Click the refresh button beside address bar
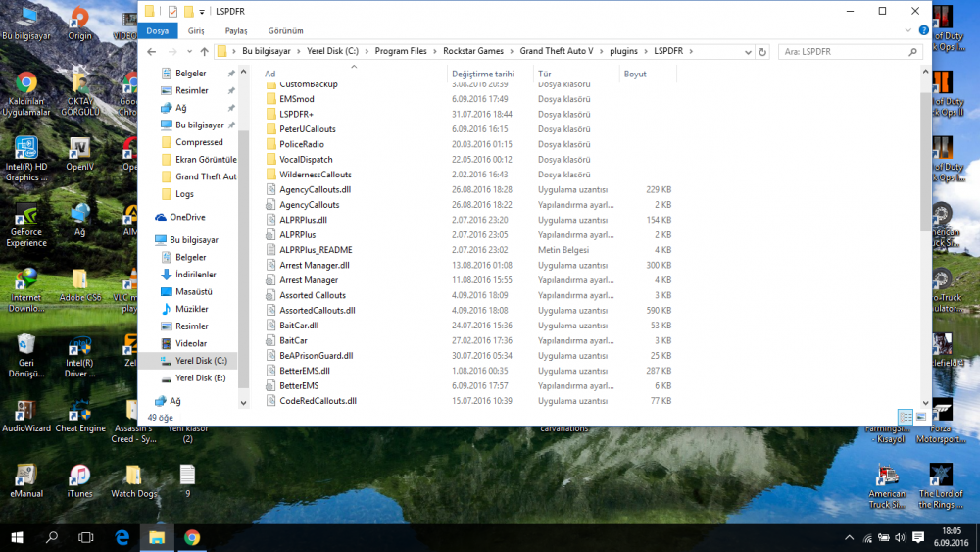980x552 pixels. pos(764,51)
